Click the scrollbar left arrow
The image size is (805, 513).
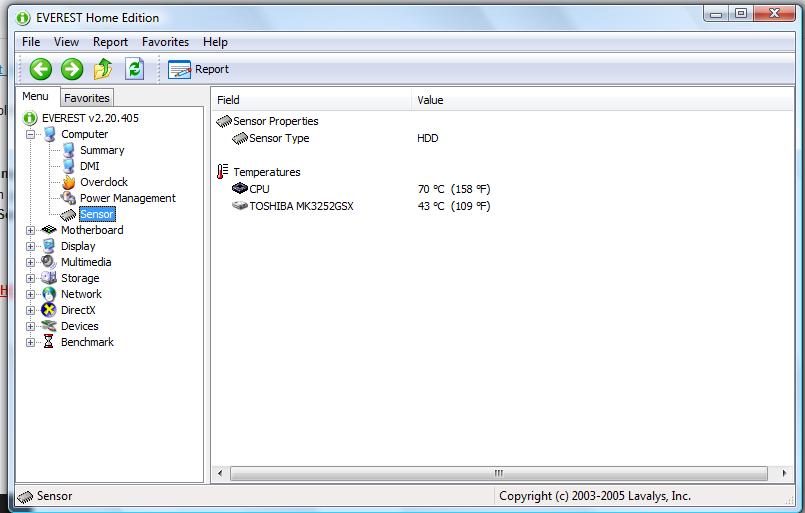pyautogui.click(x=220, y=473)
